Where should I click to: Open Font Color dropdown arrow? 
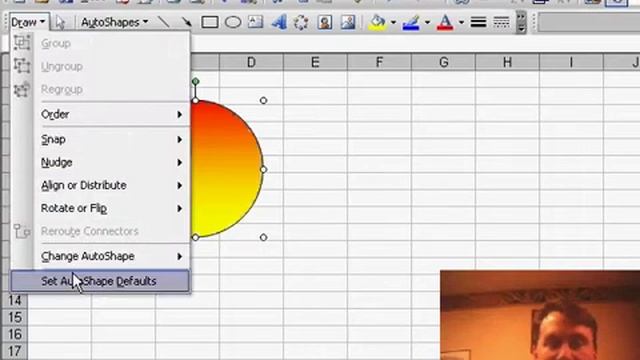click(x=461, y=22)
